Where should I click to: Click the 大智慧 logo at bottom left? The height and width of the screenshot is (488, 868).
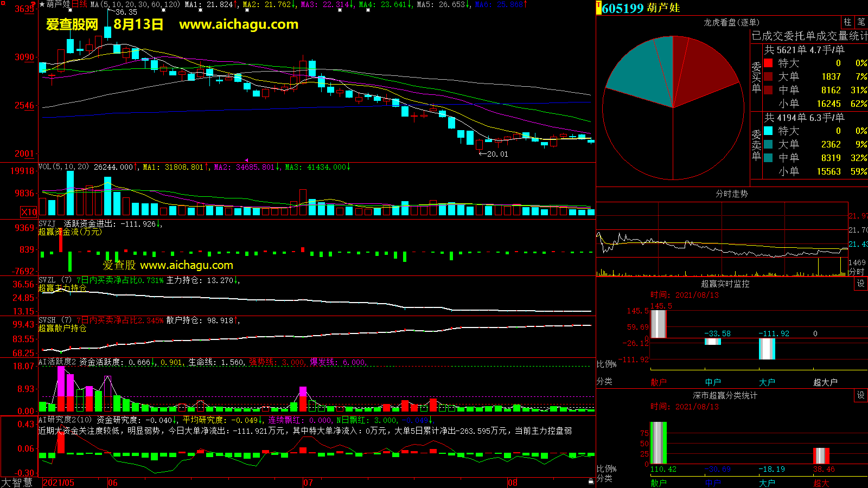[17, 482]
